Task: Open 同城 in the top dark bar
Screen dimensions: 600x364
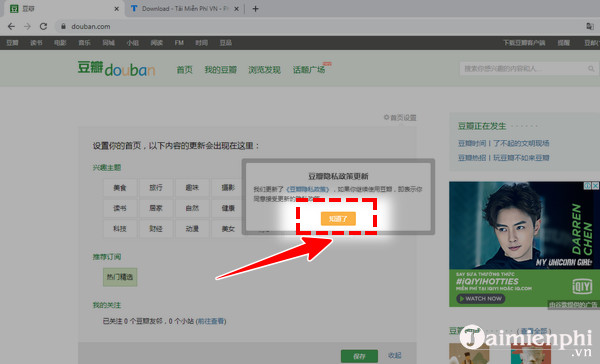Action: pyautogui.click(x=108, y=42)
